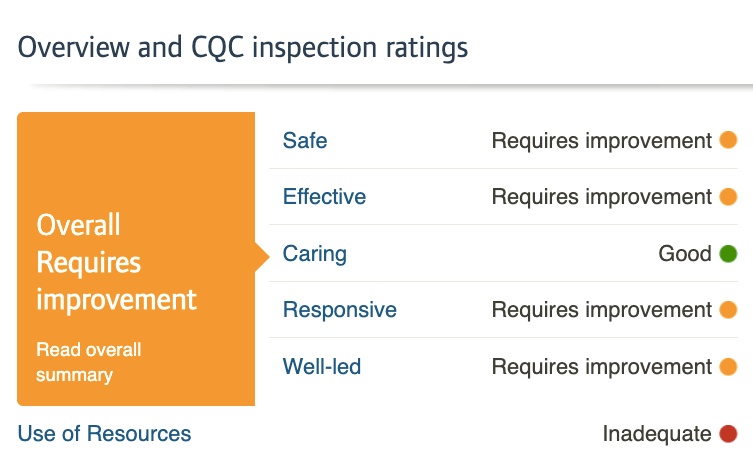Click the green dot beside Caring rating
Viewport: 753px width, 471px height.
pos(728,254)
